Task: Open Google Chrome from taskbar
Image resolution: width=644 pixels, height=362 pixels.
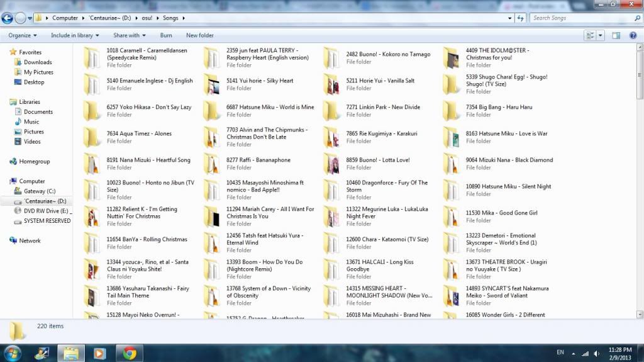Action: 130,353
